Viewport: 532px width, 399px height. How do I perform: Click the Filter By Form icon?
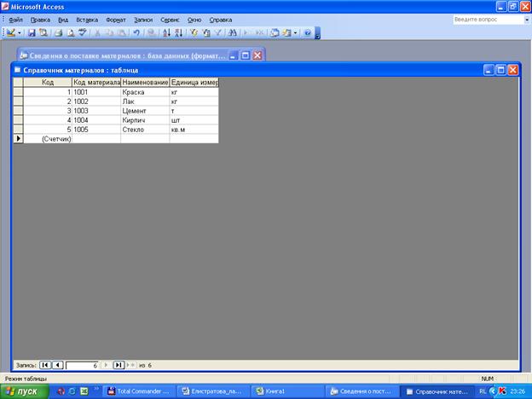point(206,32)
